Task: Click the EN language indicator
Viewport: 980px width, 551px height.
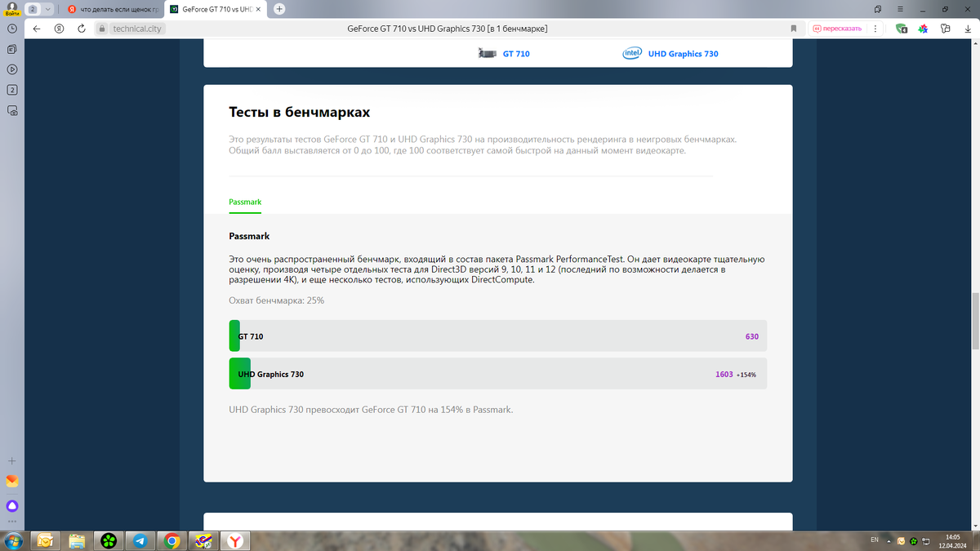Action: pos(875,540)
